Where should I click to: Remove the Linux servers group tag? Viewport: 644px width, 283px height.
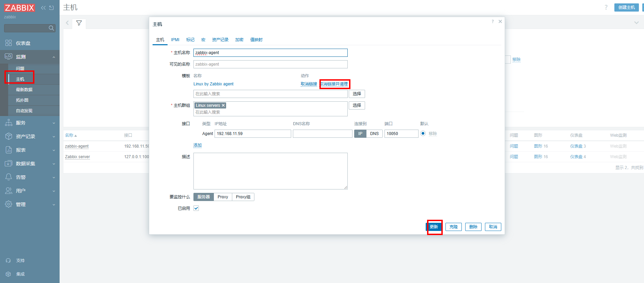point(223,105)
